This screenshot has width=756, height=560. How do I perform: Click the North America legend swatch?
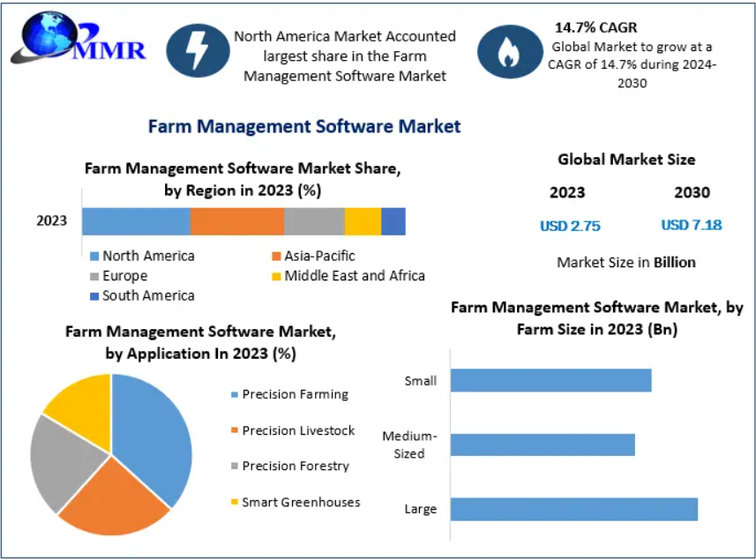[94, 257]
